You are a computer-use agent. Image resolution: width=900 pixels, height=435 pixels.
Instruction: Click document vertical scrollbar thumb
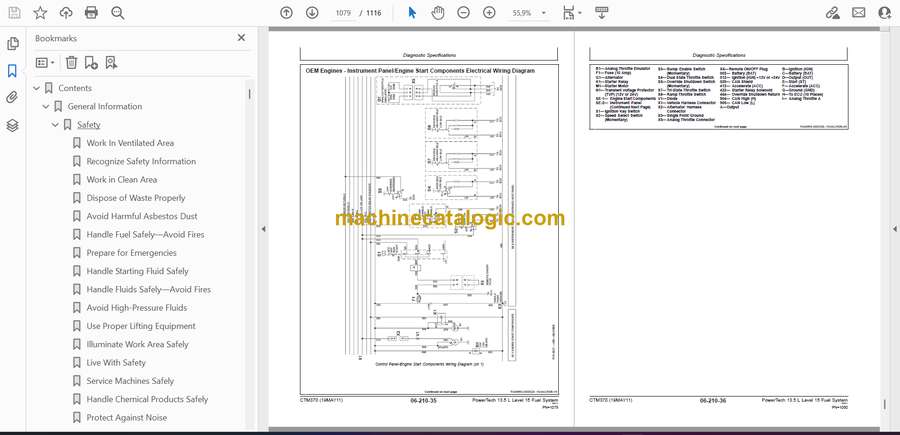tap(884, 405)
